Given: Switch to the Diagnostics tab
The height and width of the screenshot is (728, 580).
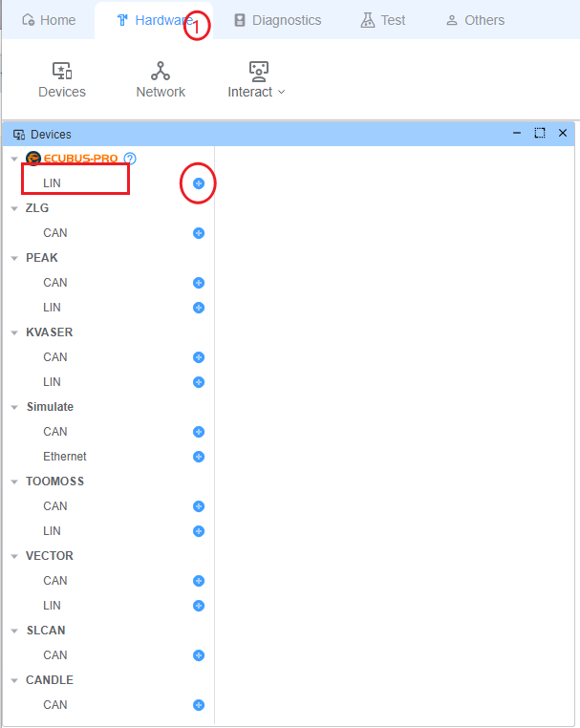Looking at the screenshot, I should 278,20.
